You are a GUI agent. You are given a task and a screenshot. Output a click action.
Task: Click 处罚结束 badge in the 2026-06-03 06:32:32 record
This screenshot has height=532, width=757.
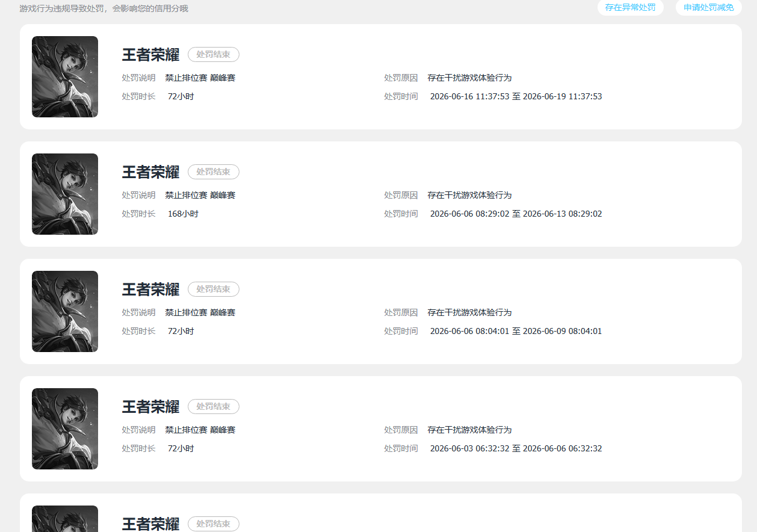coord(214,407)
